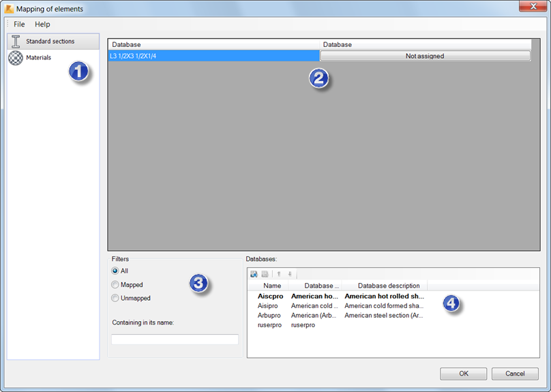
Task: Click the American (Arb... database cell
Action: pyautogui.click(x=314, y=316)
